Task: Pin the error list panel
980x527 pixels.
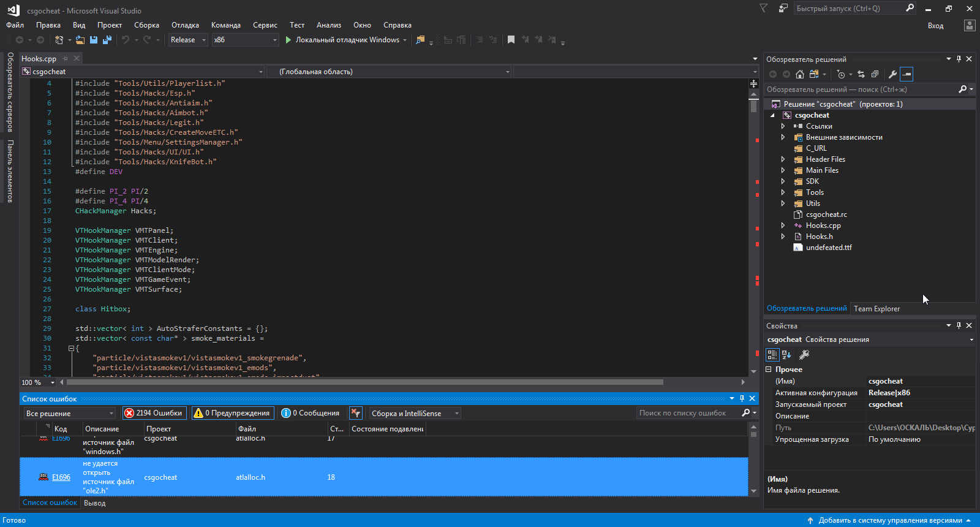Action: click(x=742, y=398)
